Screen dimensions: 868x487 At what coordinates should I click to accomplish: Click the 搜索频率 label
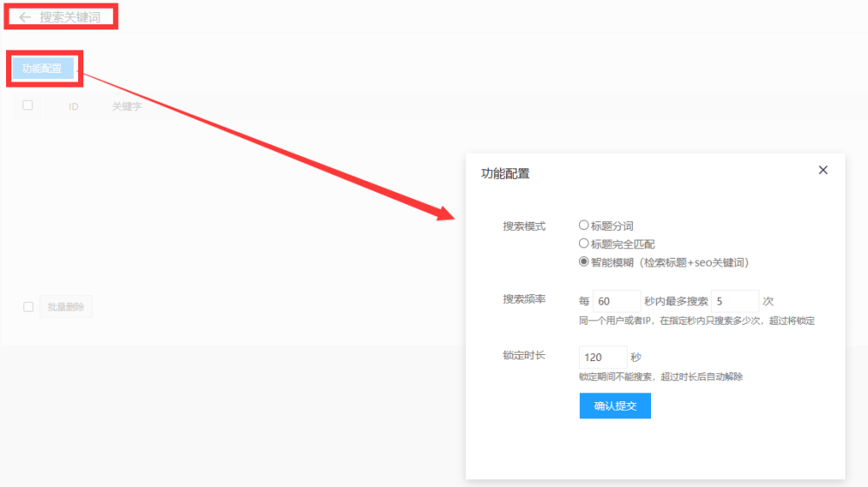[x=523, y=299]
